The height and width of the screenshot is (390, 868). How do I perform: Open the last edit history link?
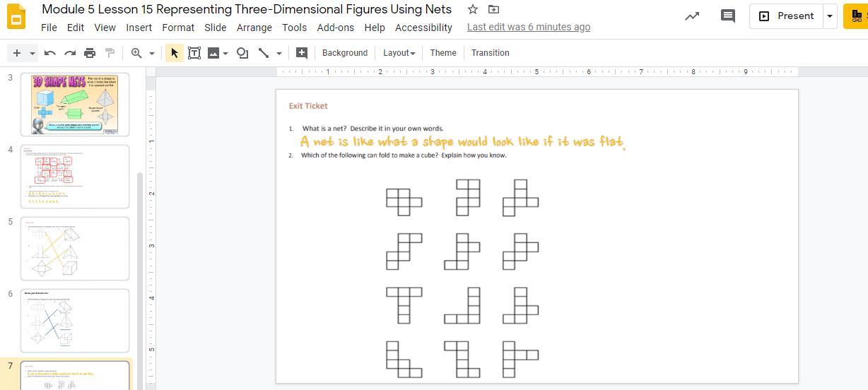(x=528, y=28)
